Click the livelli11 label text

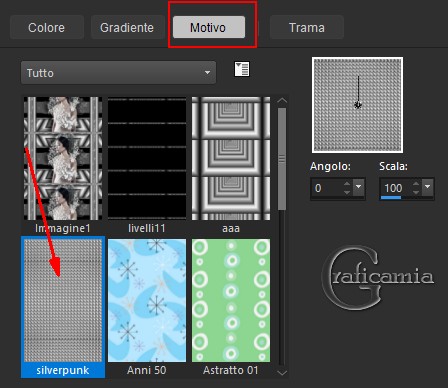coord(147,228)
